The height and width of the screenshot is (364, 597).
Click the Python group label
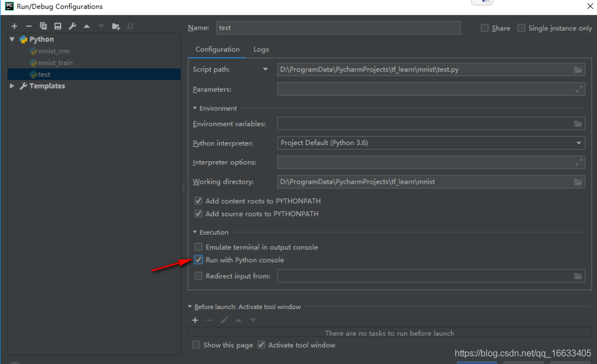[x=41, y=39]
